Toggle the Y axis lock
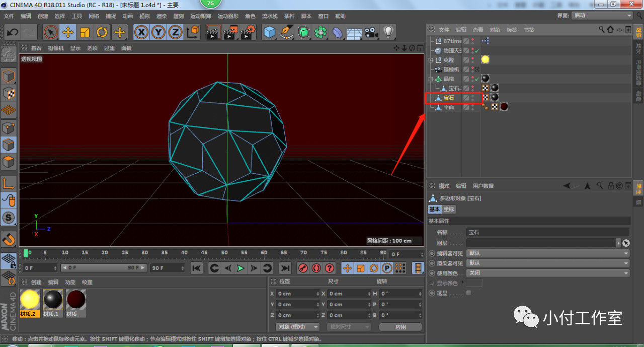Screen dimensions: 644x347 [x=158, y=33]
